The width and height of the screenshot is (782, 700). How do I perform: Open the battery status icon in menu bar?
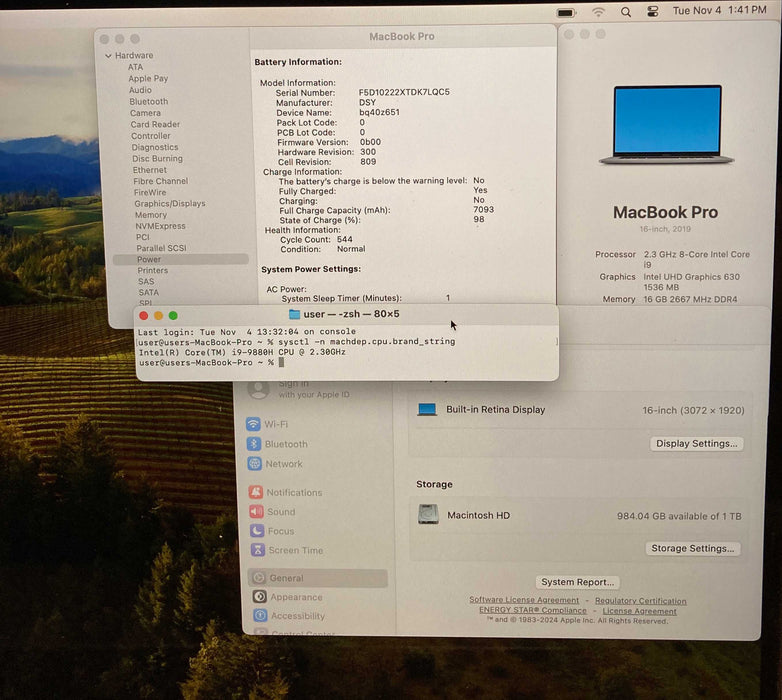tap(566, 13)
